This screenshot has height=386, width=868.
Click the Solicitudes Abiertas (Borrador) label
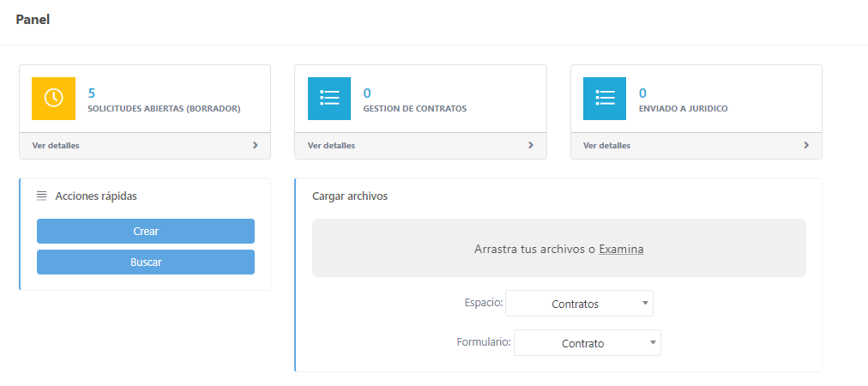point(164,109)
